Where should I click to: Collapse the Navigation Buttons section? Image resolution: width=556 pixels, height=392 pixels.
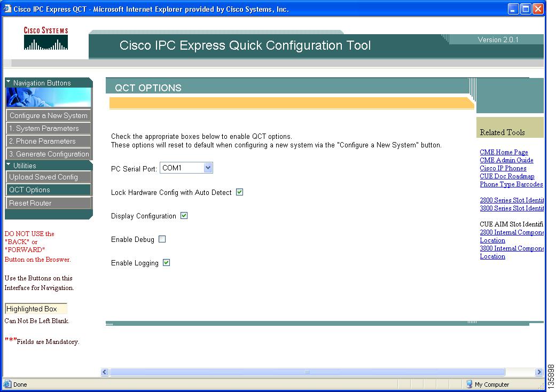[7, 83]
